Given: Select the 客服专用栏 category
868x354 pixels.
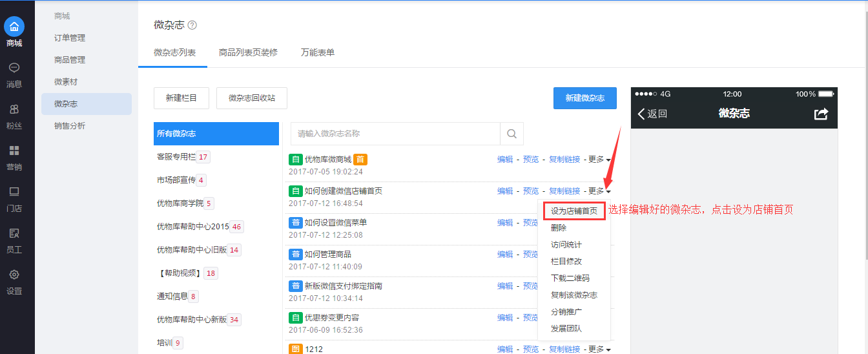Looking at the screenshot, I should [x=176, y=157].
